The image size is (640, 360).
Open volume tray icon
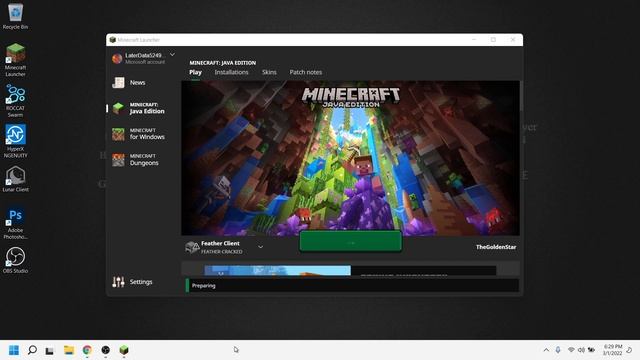click(581, 350)
